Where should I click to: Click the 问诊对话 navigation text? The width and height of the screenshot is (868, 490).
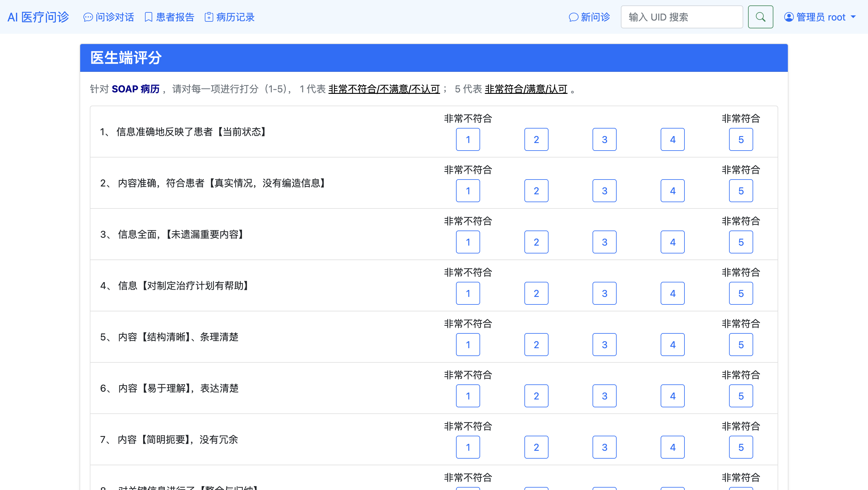coord(115,17)
